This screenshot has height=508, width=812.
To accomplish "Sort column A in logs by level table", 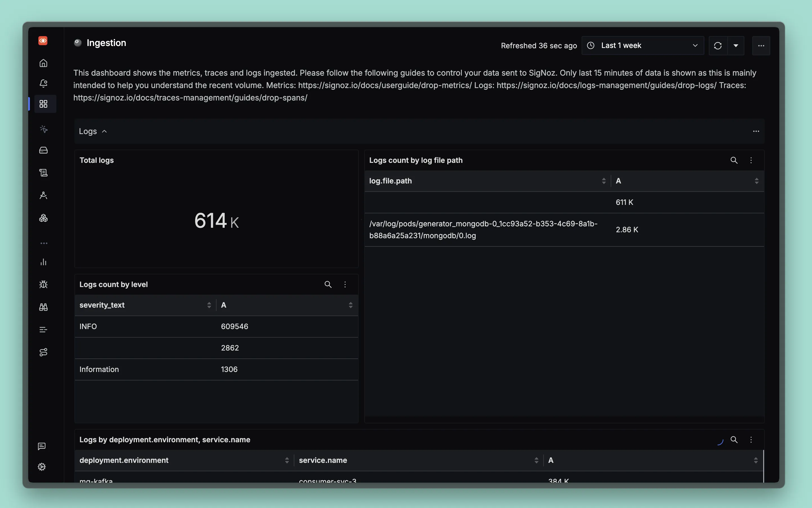I will coord(351,305).
